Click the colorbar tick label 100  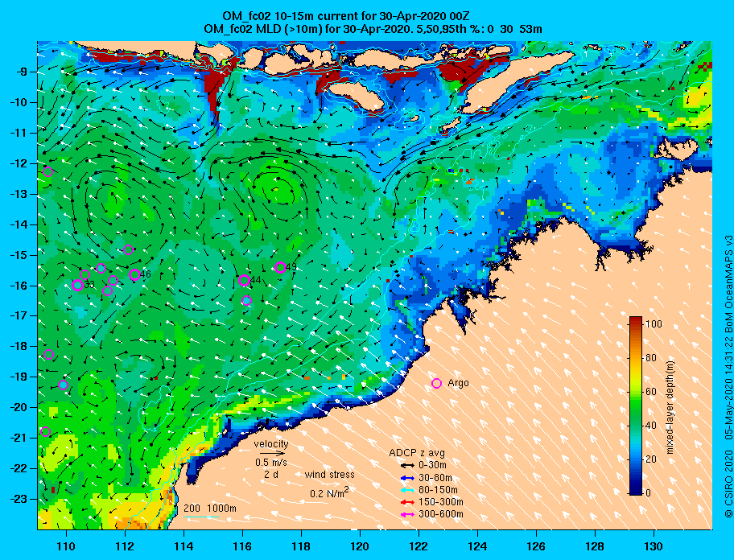tap(654, 323)
